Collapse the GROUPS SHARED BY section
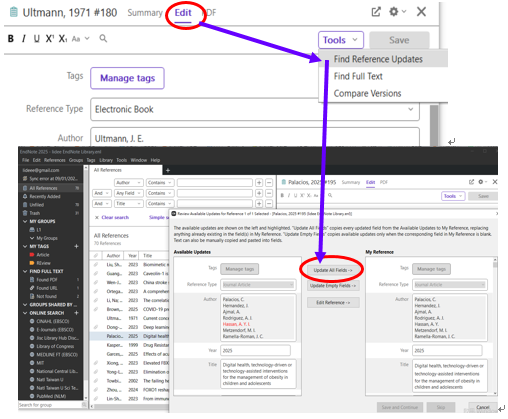 tap(25, 305)
